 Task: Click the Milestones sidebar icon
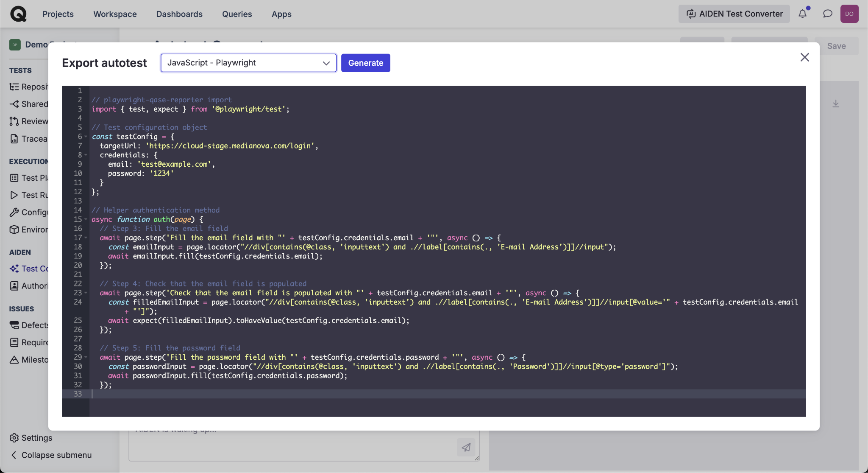click(14, 360)
